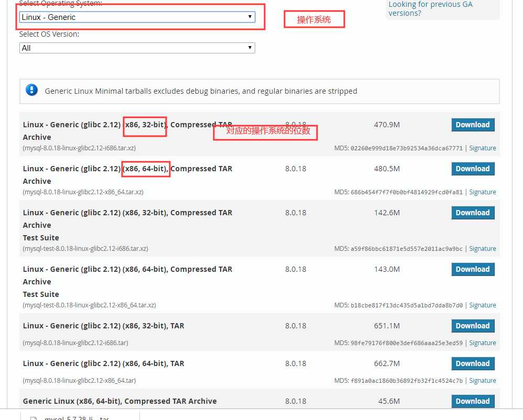Open Signature link for mysql-test x86_64 package
523x420 pixels.
coord(482,305)
